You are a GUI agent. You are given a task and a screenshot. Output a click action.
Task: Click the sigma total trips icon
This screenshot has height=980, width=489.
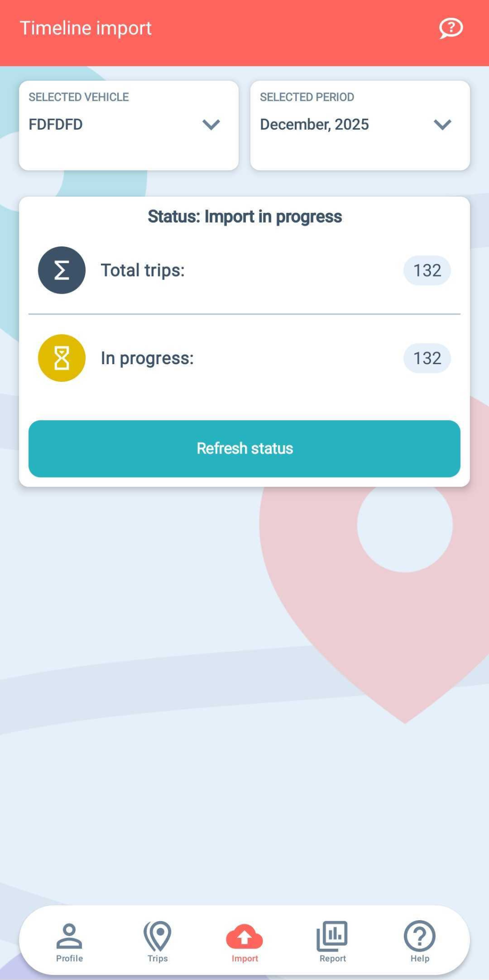[62, 270]
